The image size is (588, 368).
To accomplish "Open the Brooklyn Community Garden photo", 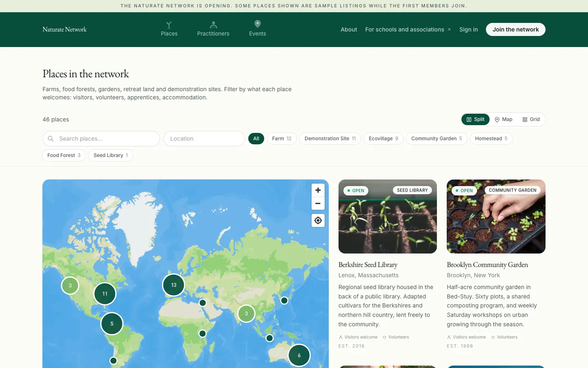I will (496, 216).
